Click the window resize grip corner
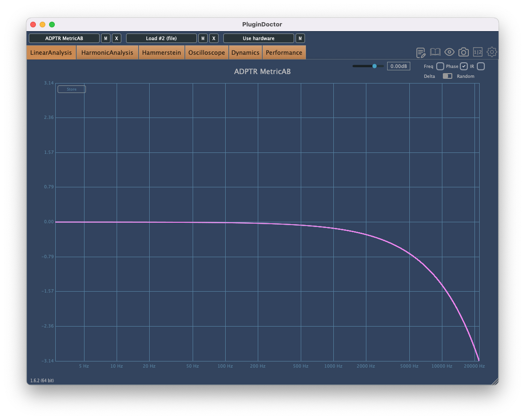 tap(495, 381)
